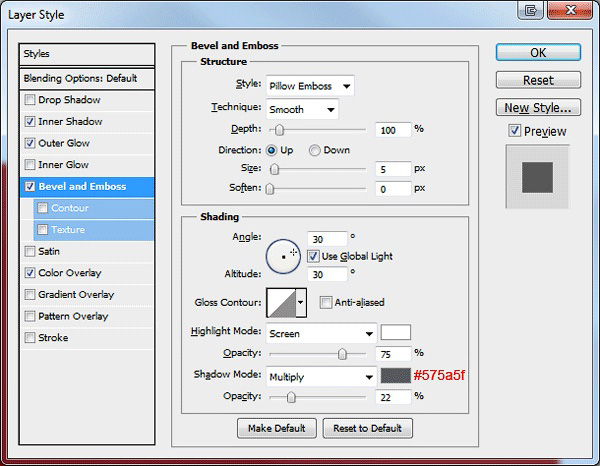Click the OK button
The image size is (600, 466).
coord(538,52)
